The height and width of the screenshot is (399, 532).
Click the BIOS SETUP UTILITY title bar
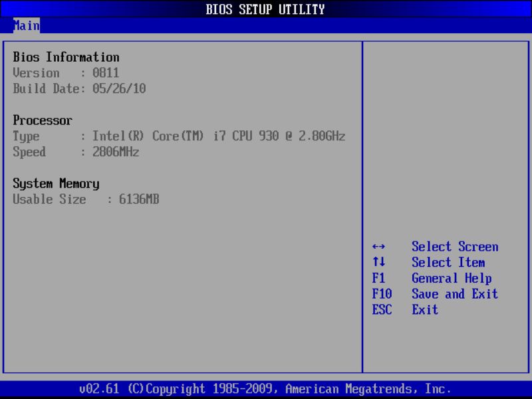[x=266, y=9]
